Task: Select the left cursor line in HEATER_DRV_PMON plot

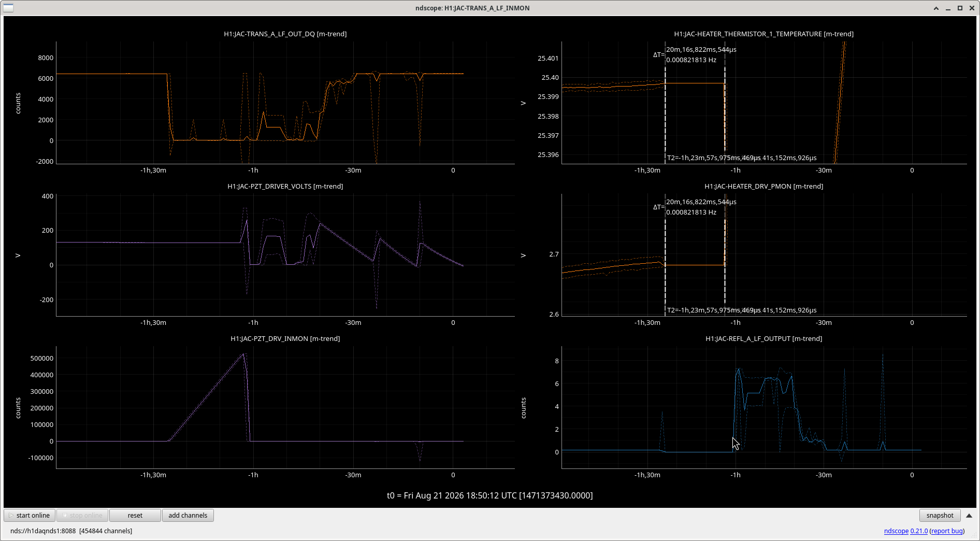Action: [665, 255]
